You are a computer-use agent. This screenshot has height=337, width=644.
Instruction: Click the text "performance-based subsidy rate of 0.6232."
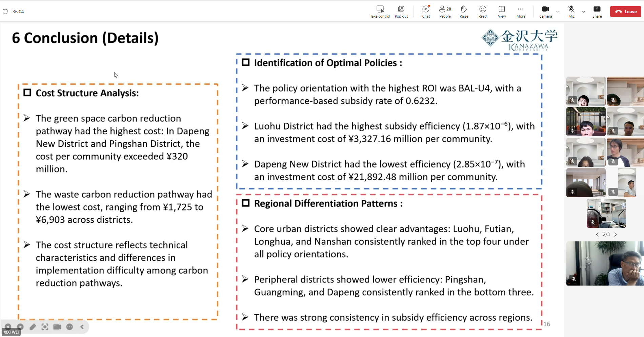coord(346,101)
